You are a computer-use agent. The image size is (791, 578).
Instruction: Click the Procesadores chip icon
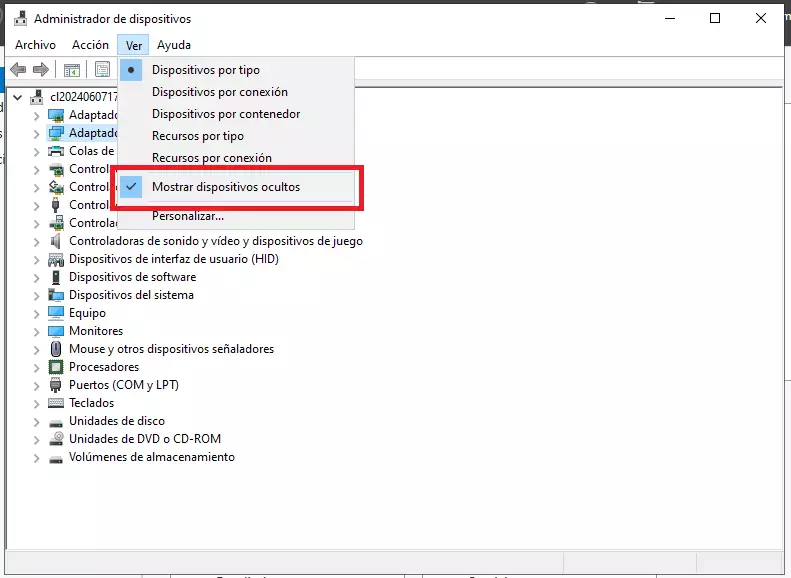(57, 367)
